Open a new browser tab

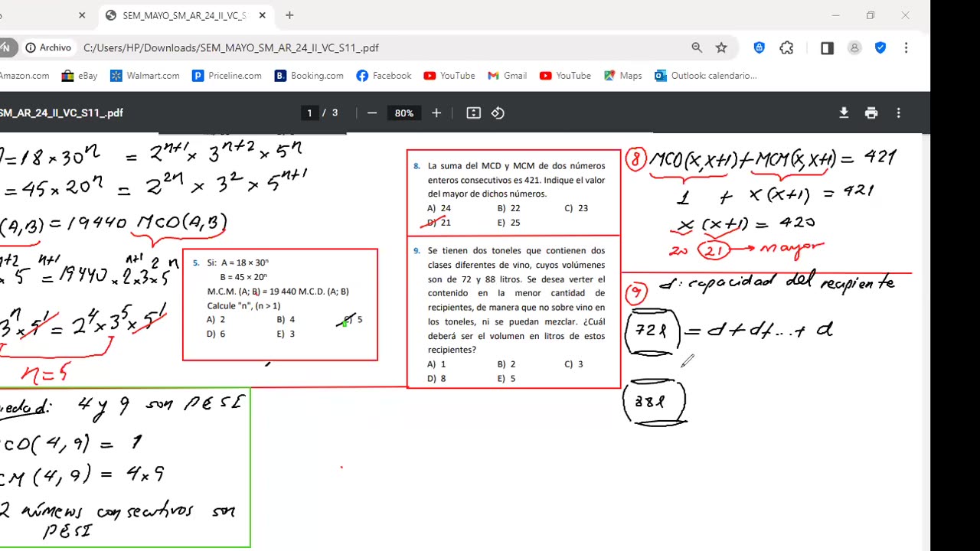[x=289, y=15]
